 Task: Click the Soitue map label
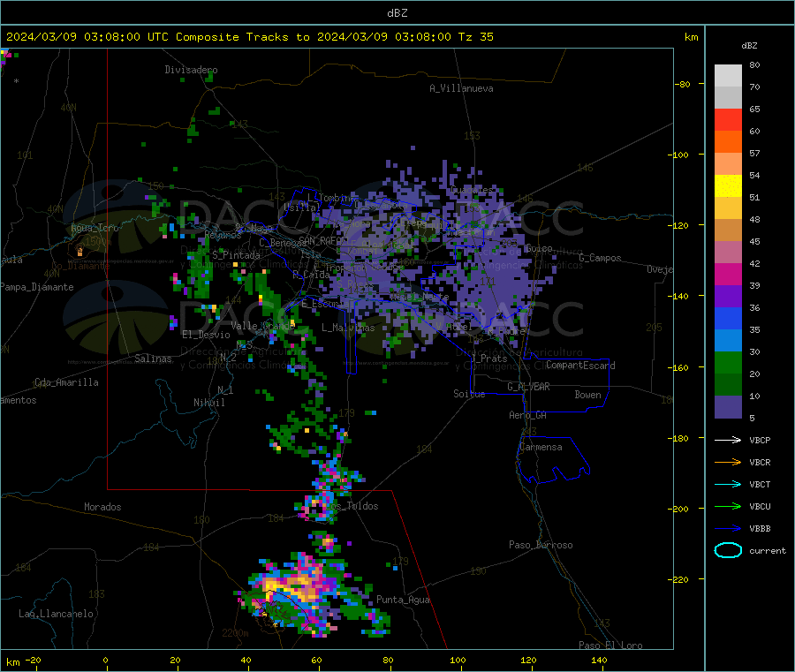(x=469, y=394)
